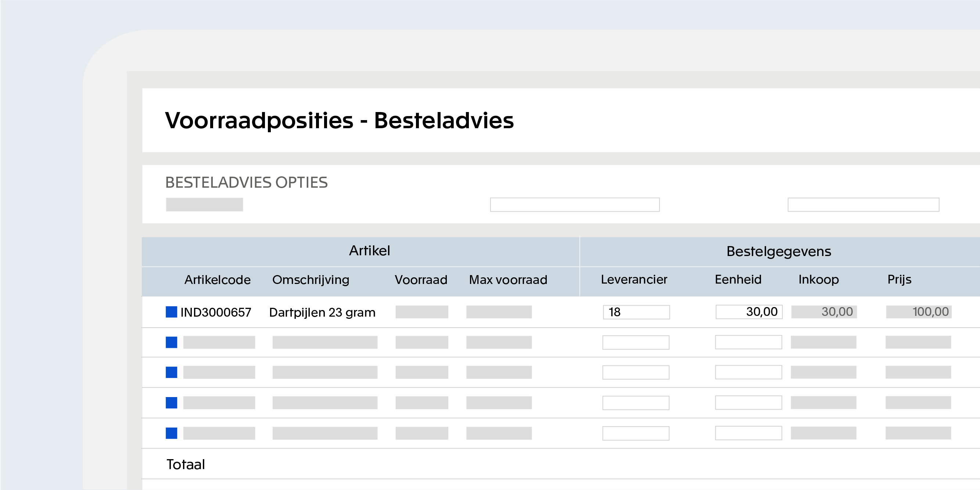This screenshot has height=490, width=980.
Task: Click the empty Leverancier field in second row
Action: point(636,342)
